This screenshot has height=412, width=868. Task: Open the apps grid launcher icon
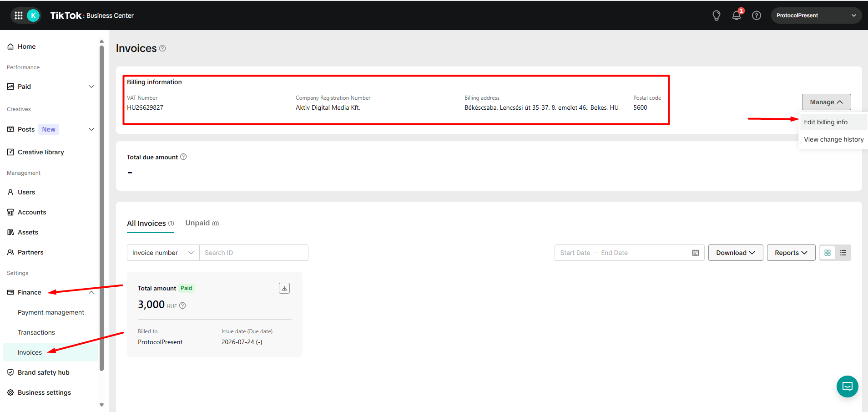[x=19, y=15]
